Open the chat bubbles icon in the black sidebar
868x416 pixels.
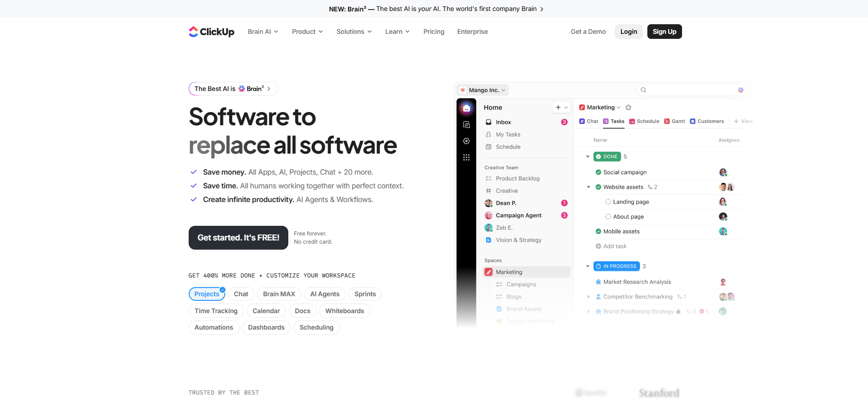tap(466, 125)
